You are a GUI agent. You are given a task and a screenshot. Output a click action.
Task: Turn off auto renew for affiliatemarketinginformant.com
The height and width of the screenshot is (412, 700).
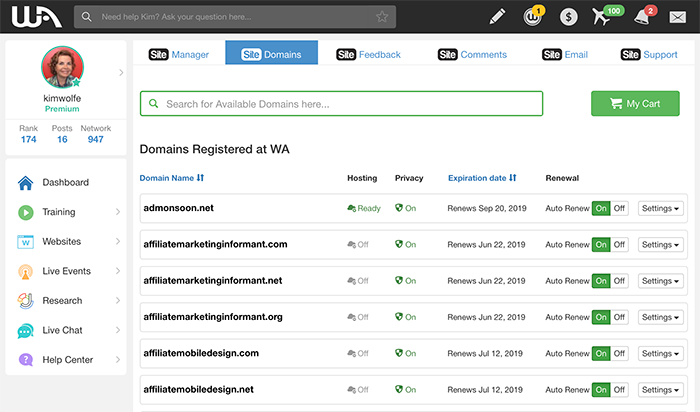coord(619,245)
